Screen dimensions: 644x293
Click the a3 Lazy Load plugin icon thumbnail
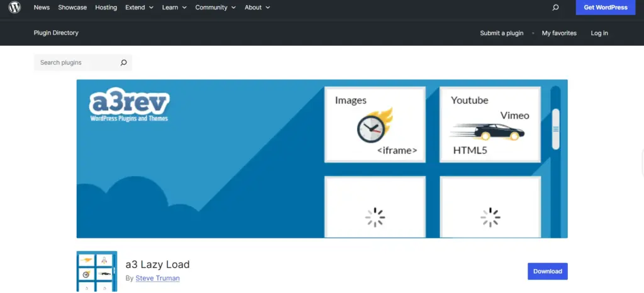click(97, 271)
